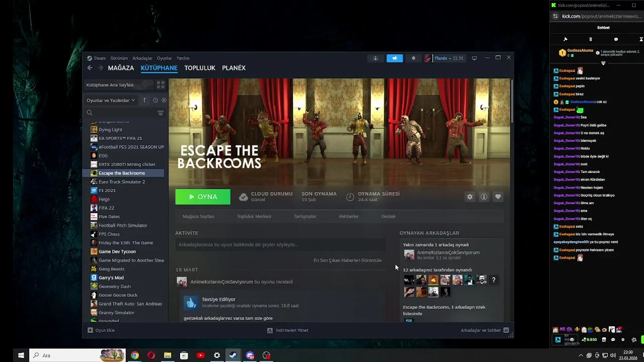The width and height of the screenshot is (644, 362).
Task: Open the Steam announcements megaphone icon
Action: tap(394, 58)
